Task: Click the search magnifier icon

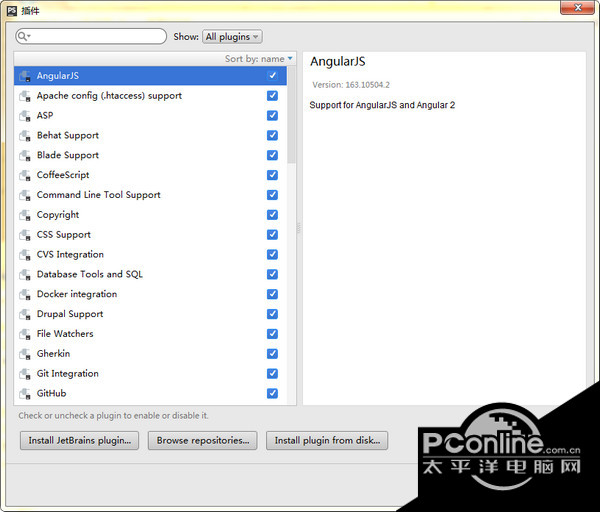Action: (24, 36)
